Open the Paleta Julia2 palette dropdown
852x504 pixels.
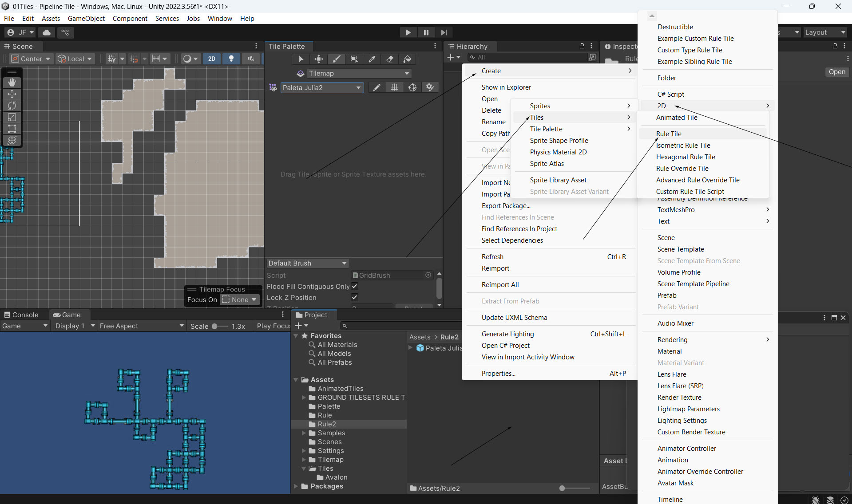click(x=322, y=87)
